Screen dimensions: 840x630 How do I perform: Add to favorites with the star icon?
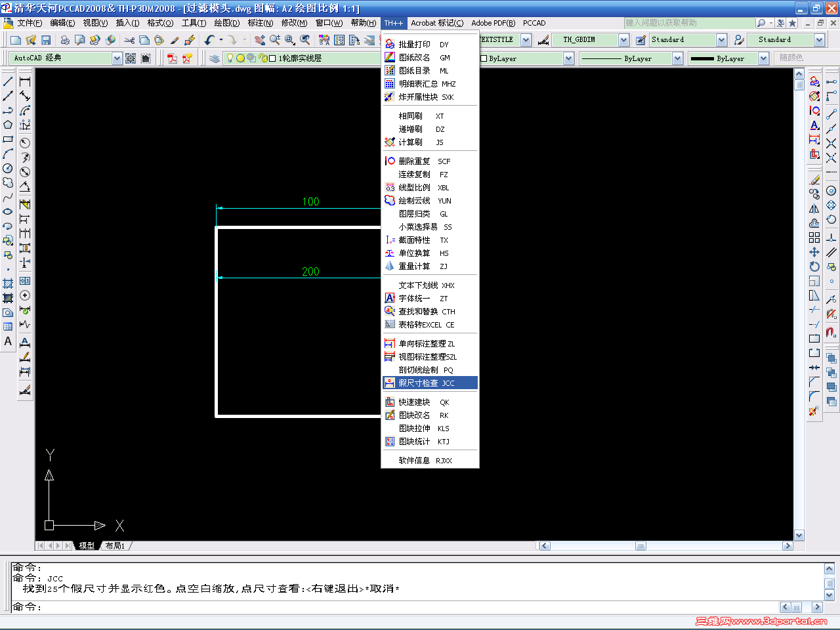coord(792,23)
